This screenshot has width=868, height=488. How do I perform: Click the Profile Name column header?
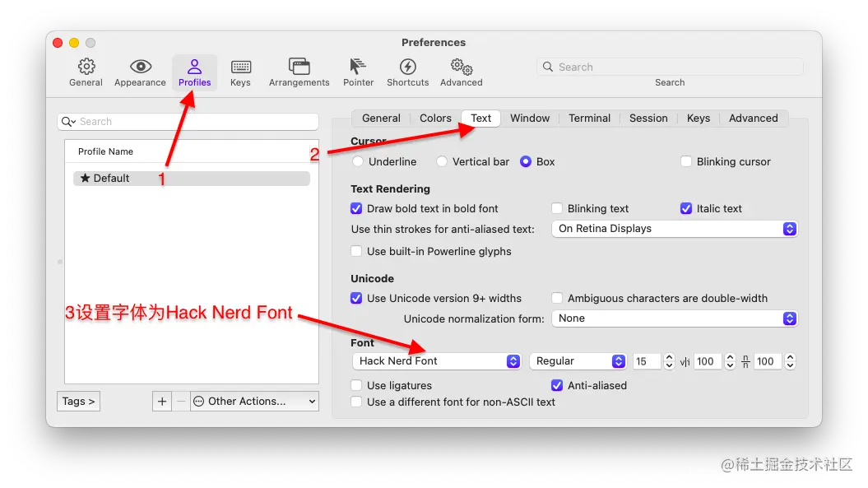[105, 151]
